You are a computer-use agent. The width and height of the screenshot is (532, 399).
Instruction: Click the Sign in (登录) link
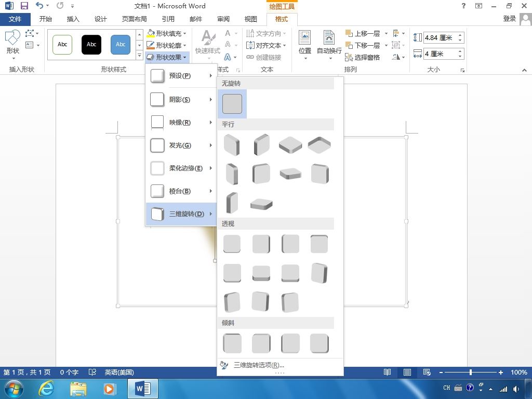509,19
